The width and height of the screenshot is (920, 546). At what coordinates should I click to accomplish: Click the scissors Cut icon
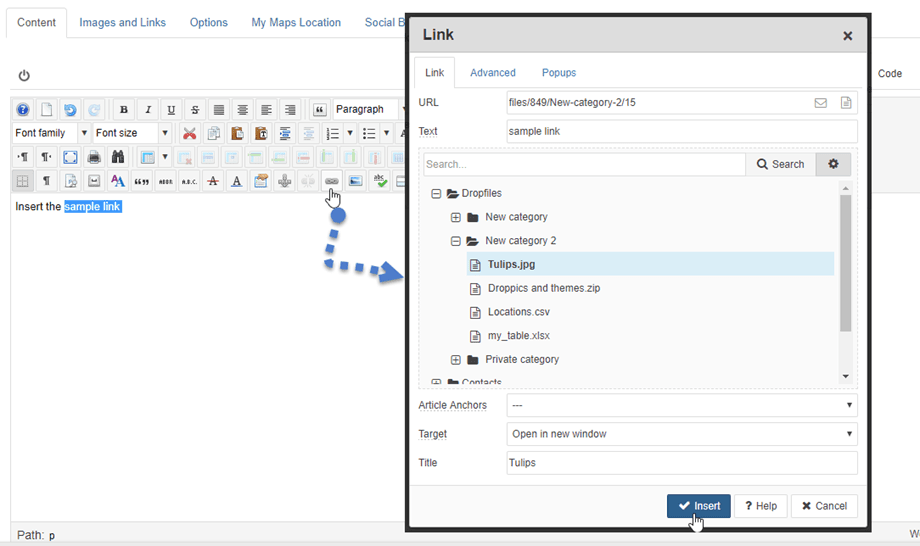(x=189, y=133)
